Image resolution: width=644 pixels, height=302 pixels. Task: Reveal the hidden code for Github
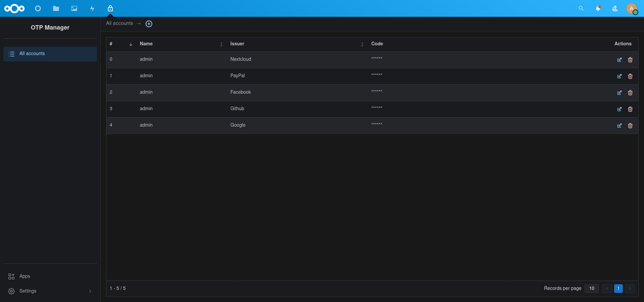377,108
